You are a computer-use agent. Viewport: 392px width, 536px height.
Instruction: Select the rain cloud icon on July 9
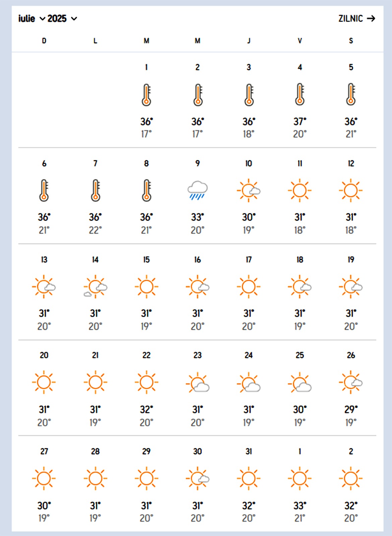tap(197, 191)
